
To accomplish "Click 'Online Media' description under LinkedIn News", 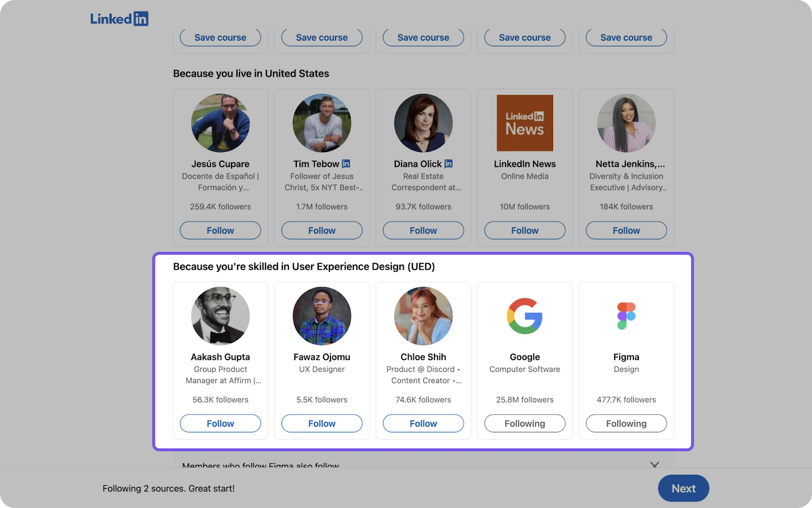I will point(525,176).
